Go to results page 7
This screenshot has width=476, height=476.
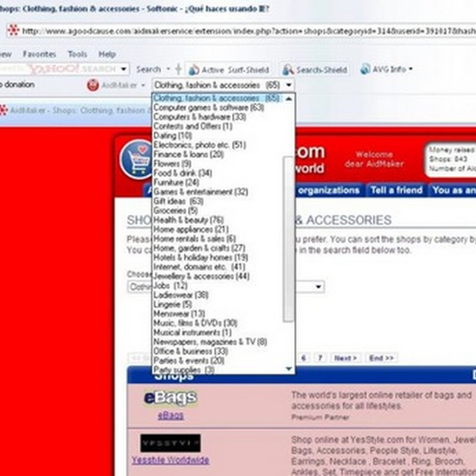(x=320, y=358)
